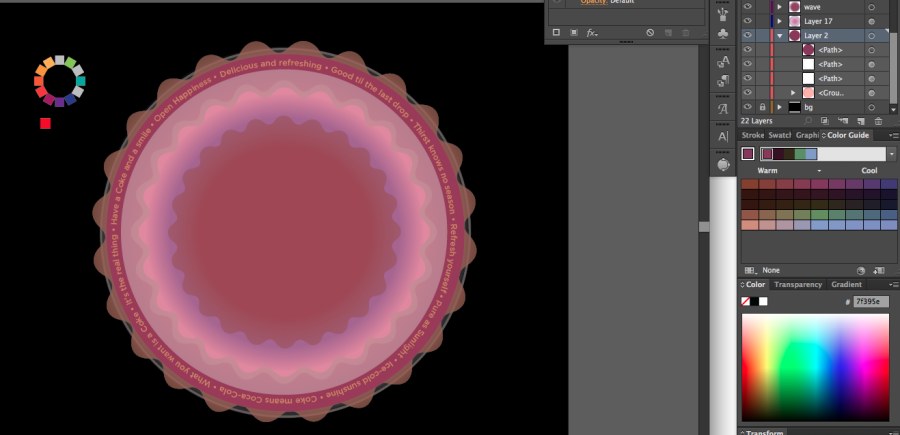Switch to the Swatches tab
Screen dimensions: 900x435
tap(779, 135)
